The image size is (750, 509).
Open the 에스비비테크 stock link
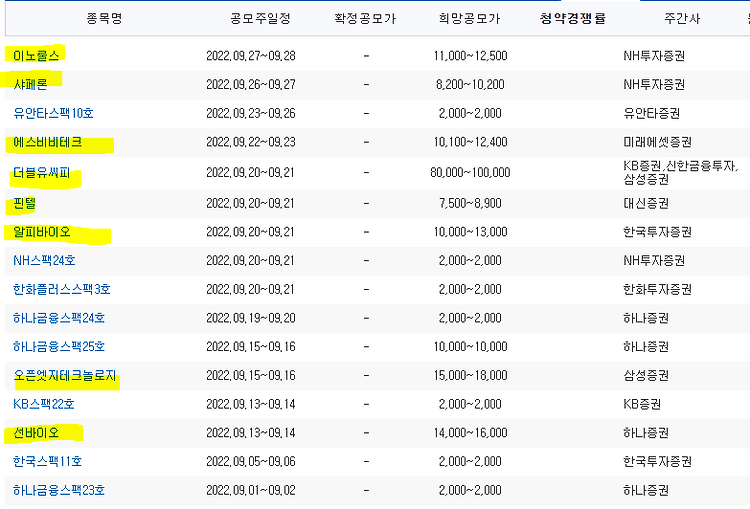[x=47, y=142]
